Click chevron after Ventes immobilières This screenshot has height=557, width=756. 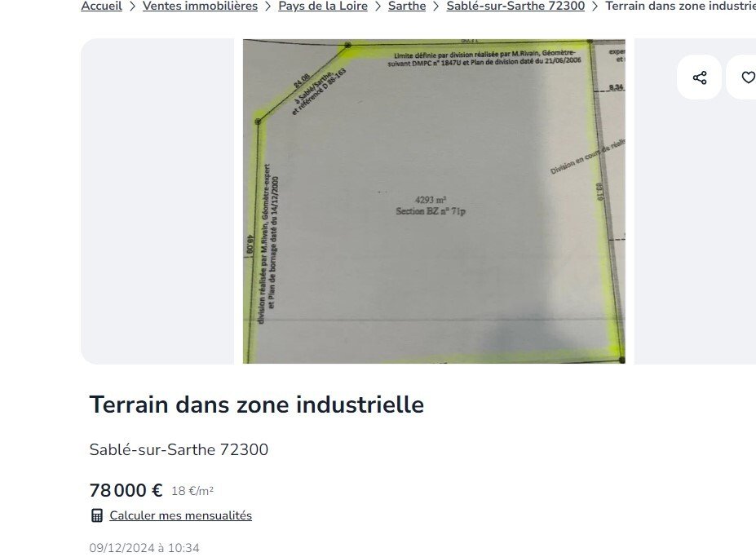pos(268,7)
